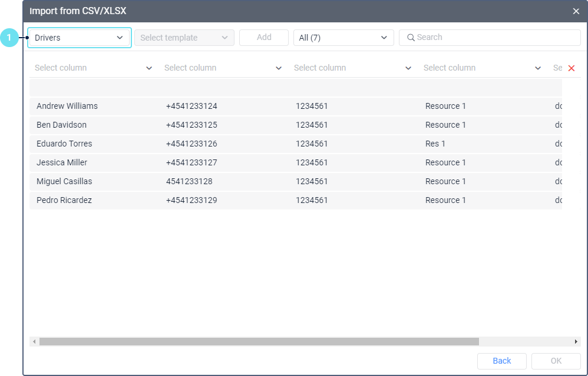Open second Select column dropdown above phone numbers
588x376 pixels.
tap(223, 68)
